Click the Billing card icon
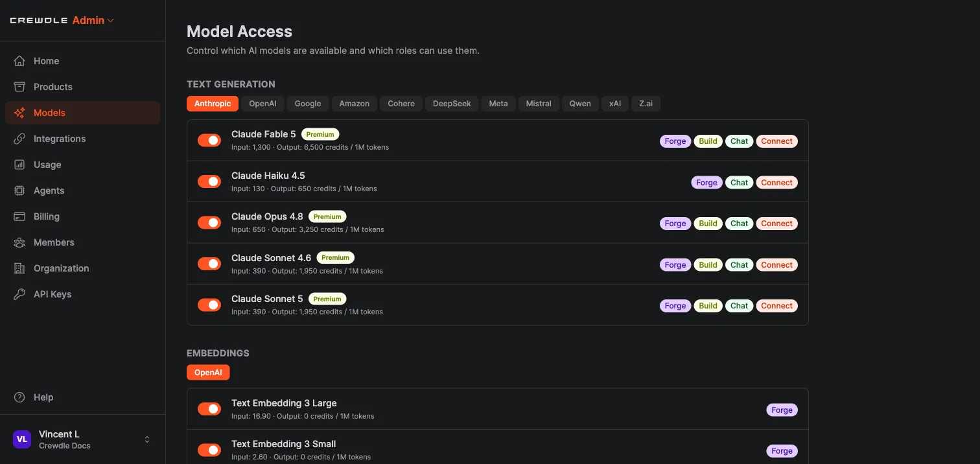980x464 pixels. point(20,216)
